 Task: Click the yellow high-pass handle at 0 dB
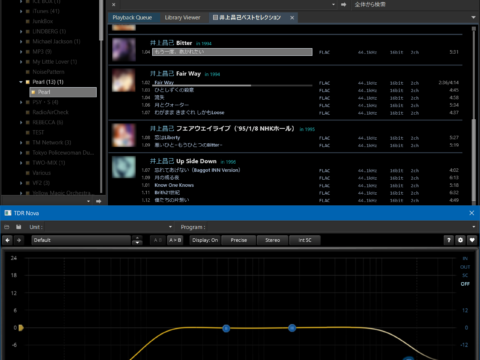[21, 328]
